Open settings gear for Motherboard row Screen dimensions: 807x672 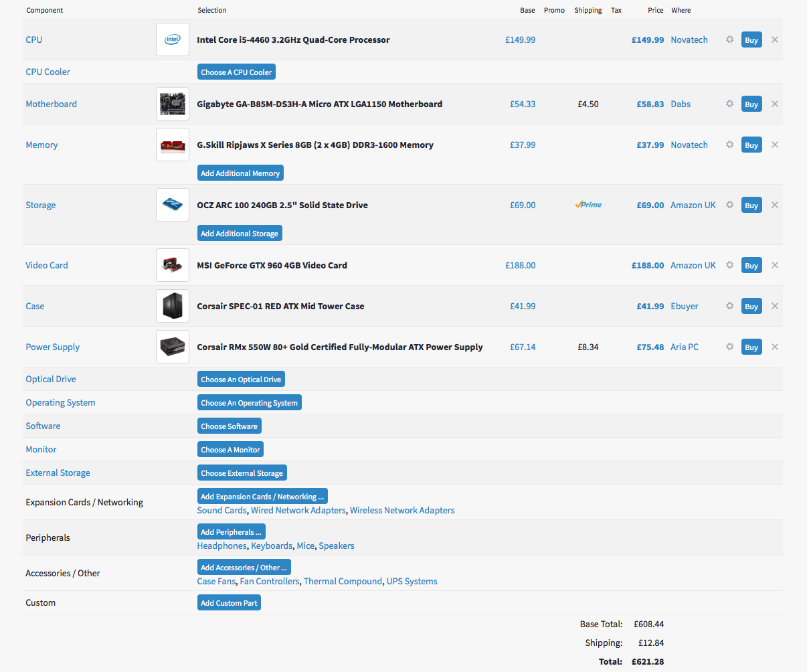(729, 104)
